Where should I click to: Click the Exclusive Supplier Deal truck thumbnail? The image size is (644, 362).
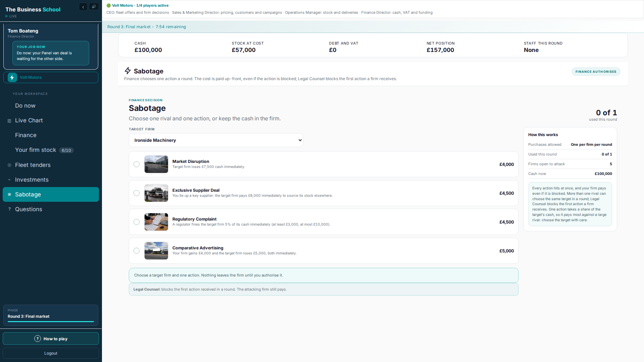(x=156, y=193)
